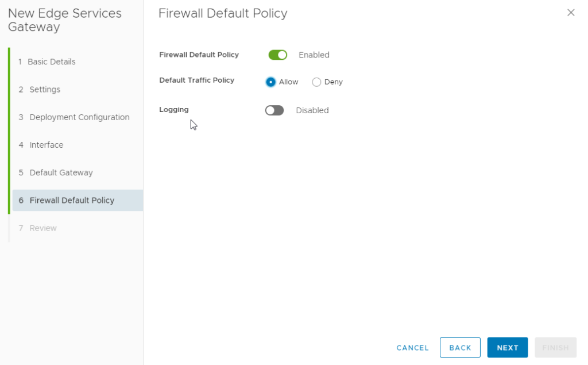This screenshot has width=588, height=365.
Task: Click the 'Firewall Default Policy' page heading
Action: point(223,14)
